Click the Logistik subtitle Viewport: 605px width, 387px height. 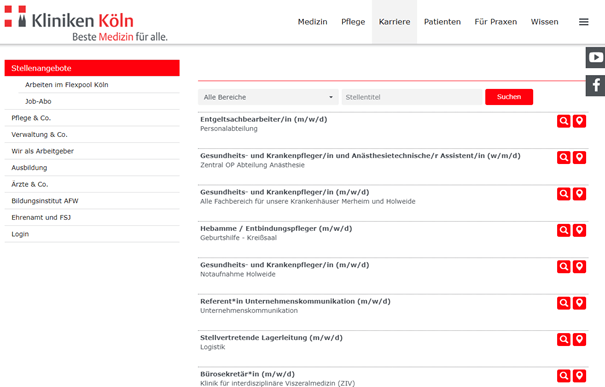[x=213, y=347]
